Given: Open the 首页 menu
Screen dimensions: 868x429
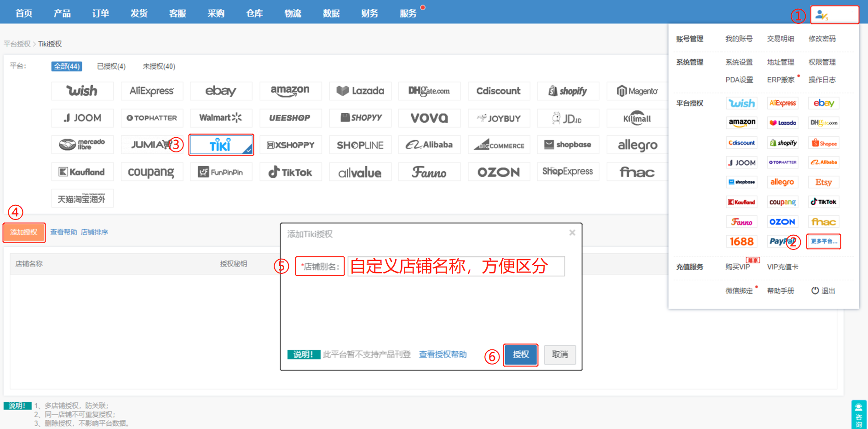Looking at the screenshot, I should [24, 13].
